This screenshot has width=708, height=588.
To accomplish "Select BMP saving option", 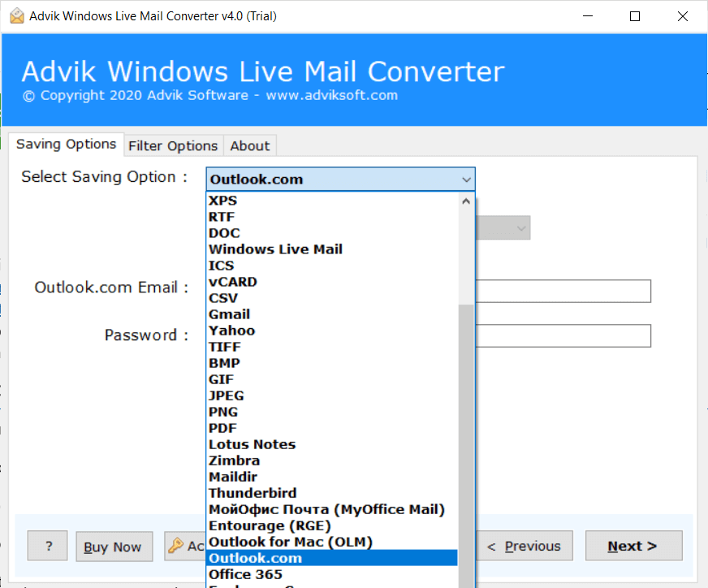I will click(x=332, y=363).
